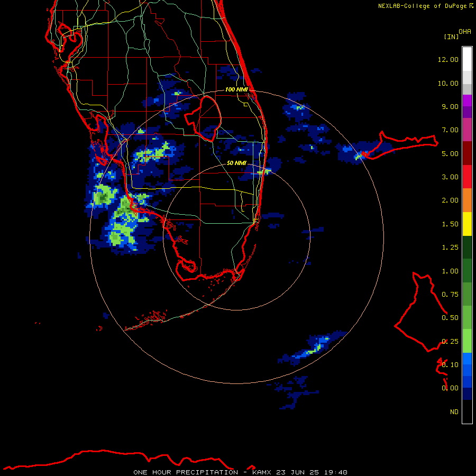Click the 9.00 legend value

450,106
